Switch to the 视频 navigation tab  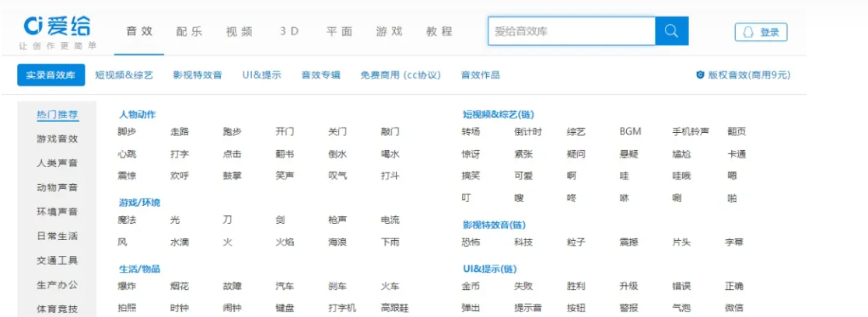pos(239,32)
